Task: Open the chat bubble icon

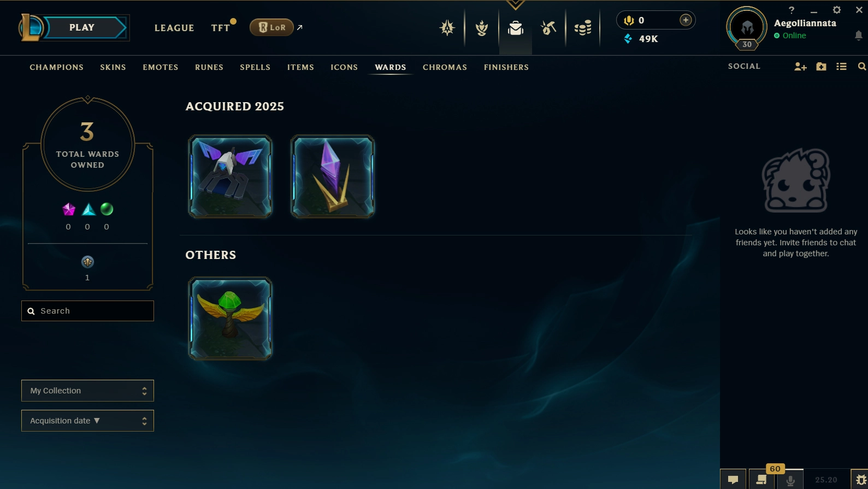Action: [x=733, y=479]
